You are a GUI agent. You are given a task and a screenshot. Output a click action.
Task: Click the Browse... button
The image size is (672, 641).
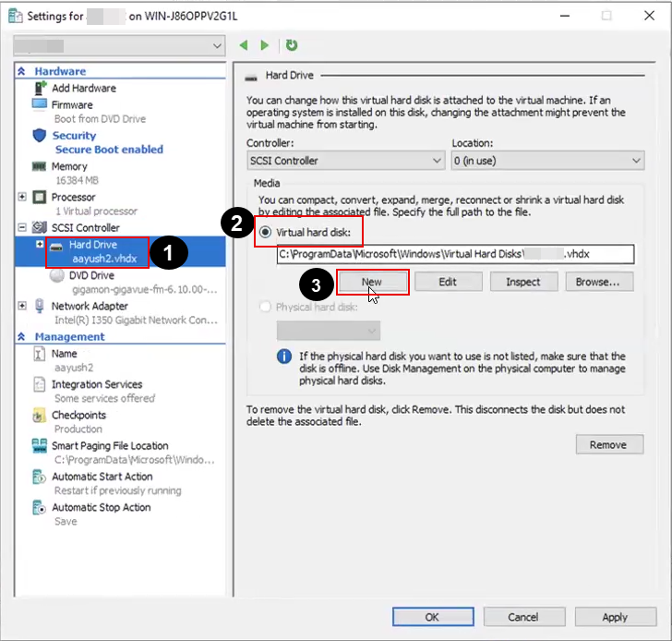[599, 282]
